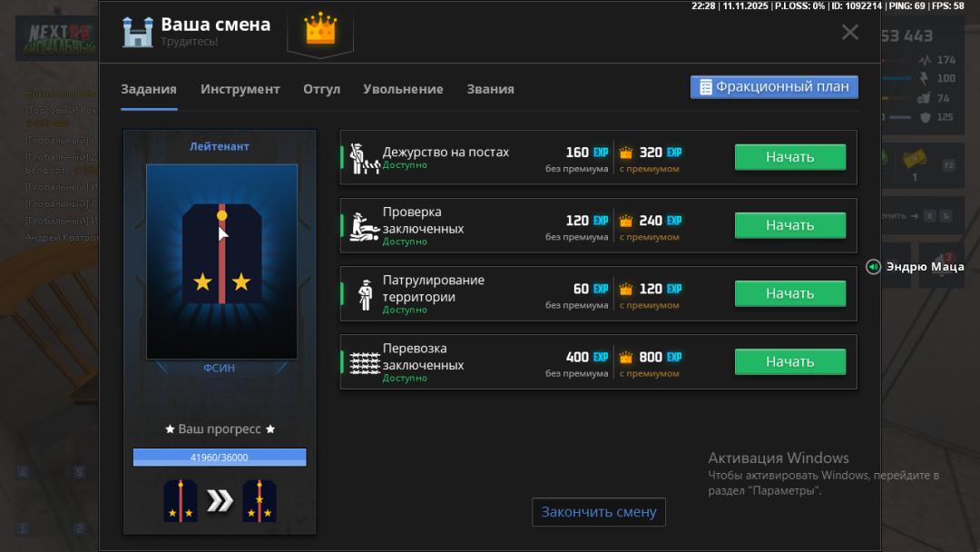
Task: Click the Дежурство на постах guard icon
Action: pos(365,158)
